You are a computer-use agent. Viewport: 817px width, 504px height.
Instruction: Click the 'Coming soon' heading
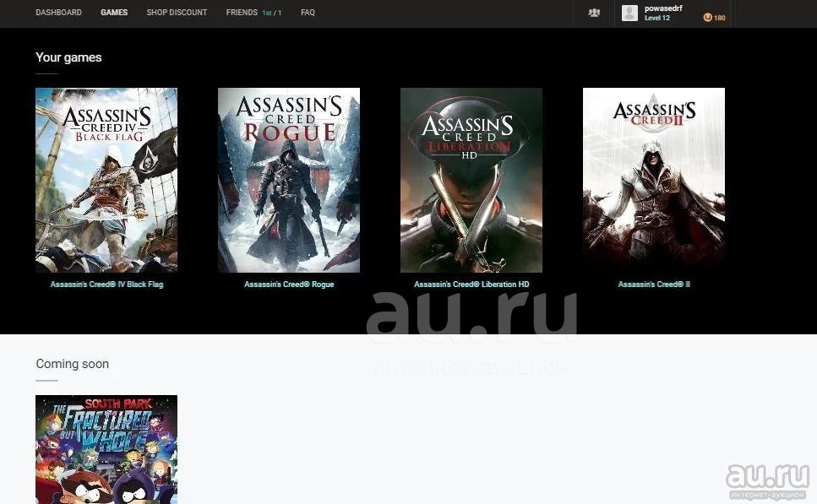pyautogui.click(x=73, y=364)
